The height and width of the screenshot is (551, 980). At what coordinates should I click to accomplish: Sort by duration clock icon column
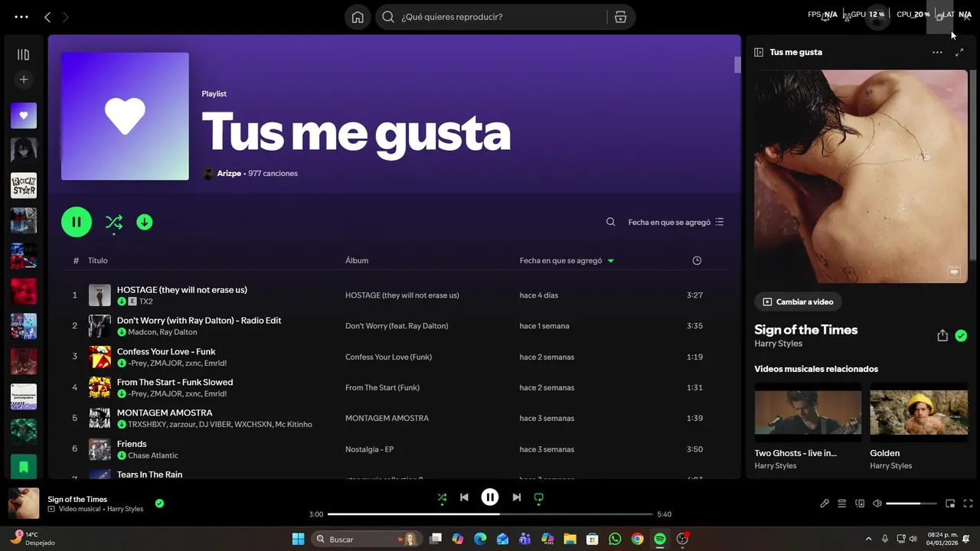pyautogui.click(x=697, y=260)
